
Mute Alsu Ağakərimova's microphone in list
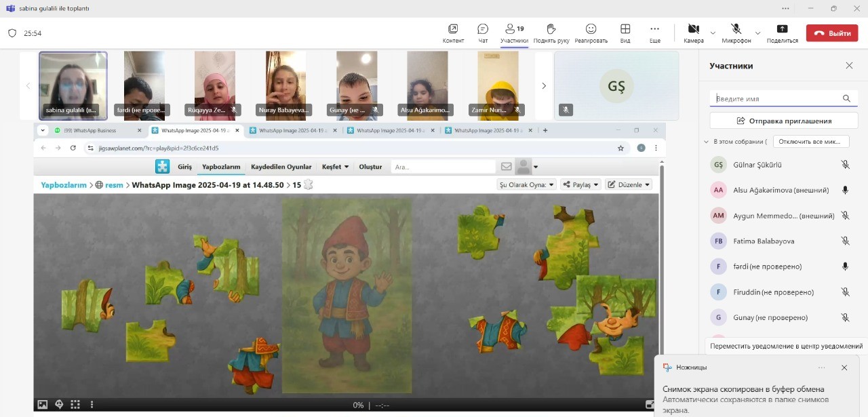click(845, 191)
